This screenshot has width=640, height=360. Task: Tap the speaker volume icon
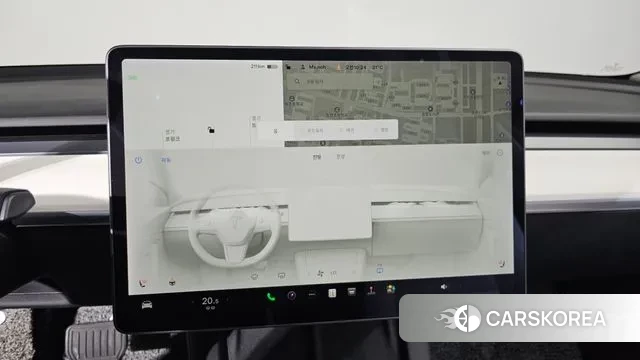(x=444, y=287)
